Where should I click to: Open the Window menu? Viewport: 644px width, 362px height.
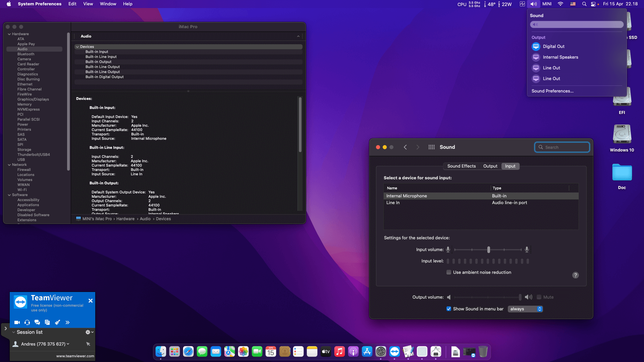click(108, 4)
